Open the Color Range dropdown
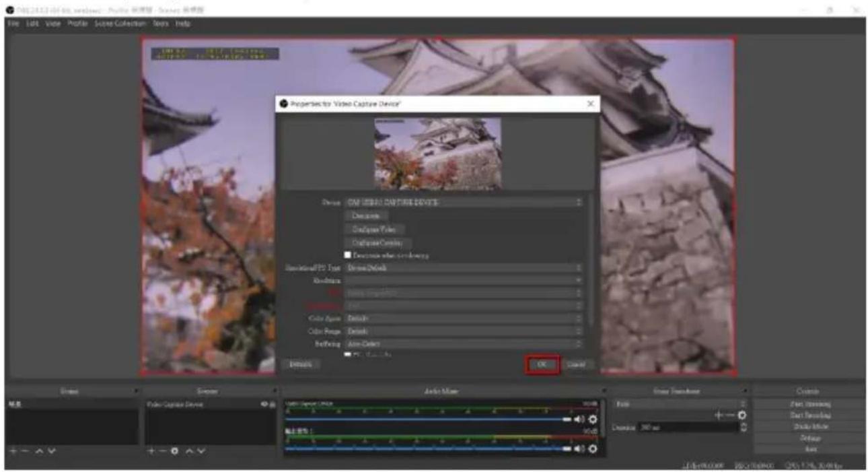Screen dimensions: 868x472 464,331
